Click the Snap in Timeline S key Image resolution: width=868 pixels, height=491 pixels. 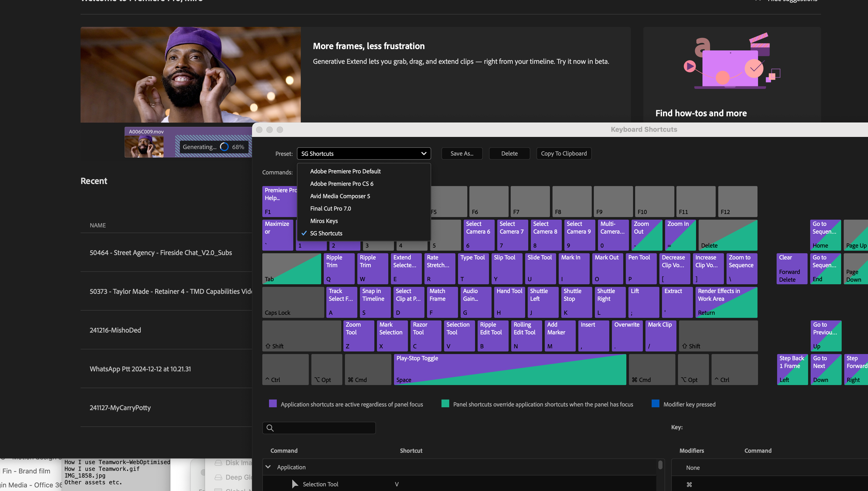point(375,302)
